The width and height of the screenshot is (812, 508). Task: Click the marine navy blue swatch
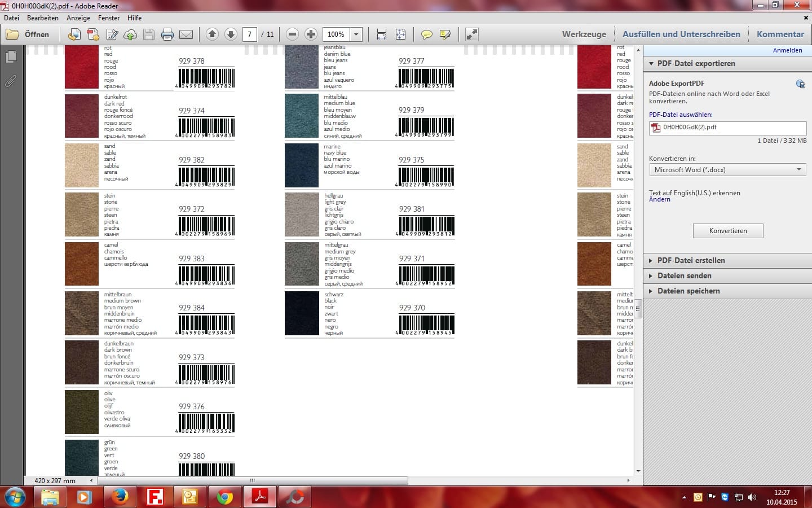tap(302, 165)
